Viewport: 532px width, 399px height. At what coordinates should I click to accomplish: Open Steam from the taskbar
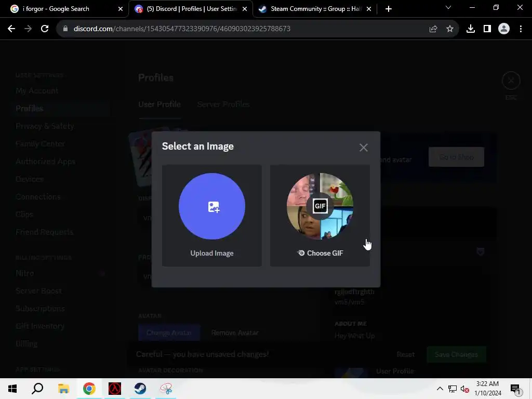(140, 389)
